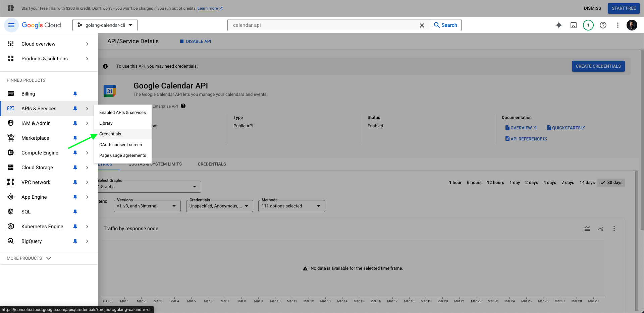Select the 30 days time range
The width and height of the screenshot is (644, 313).
click(x=611, y=183)
